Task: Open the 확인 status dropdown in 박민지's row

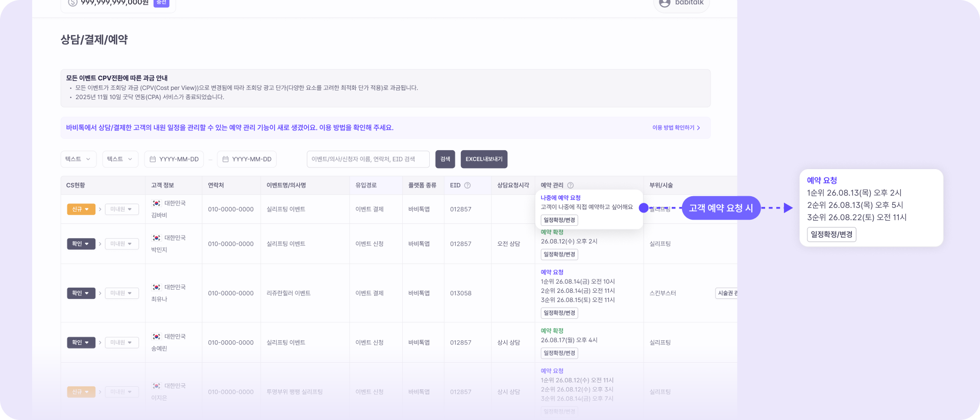Action: coord(81,244)
